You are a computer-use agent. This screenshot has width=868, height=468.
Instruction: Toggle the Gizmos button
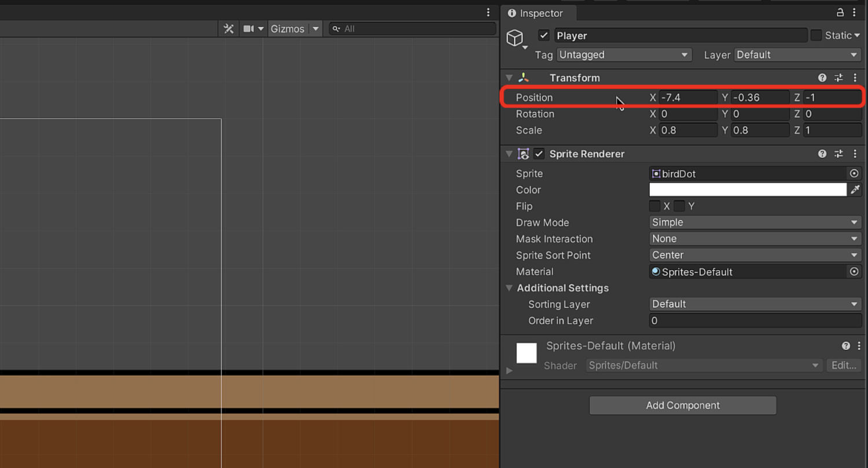(x=288, y=29)
